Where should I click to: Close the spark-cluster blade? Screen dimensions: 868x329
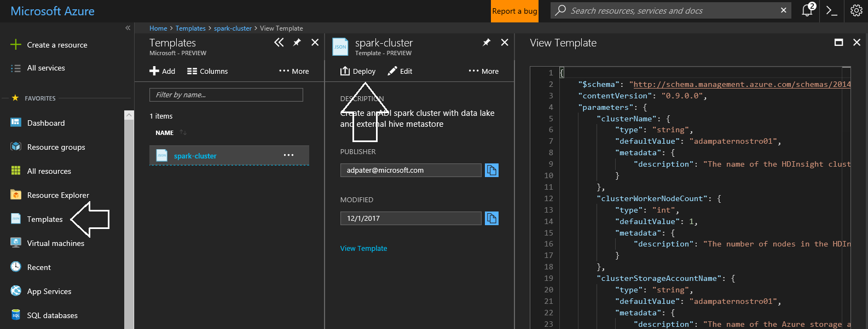tap(505, 42)
